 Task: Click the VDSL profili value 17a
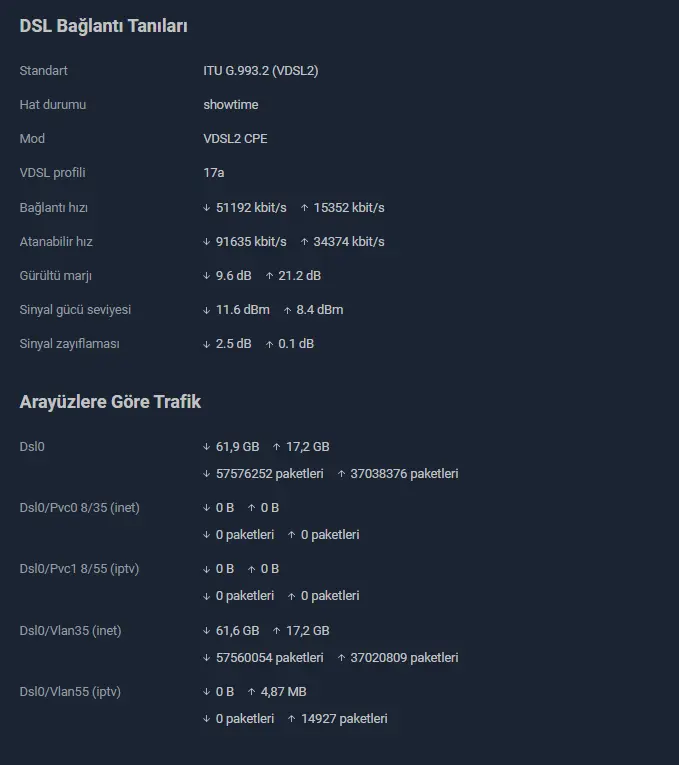tap(214, 173)
